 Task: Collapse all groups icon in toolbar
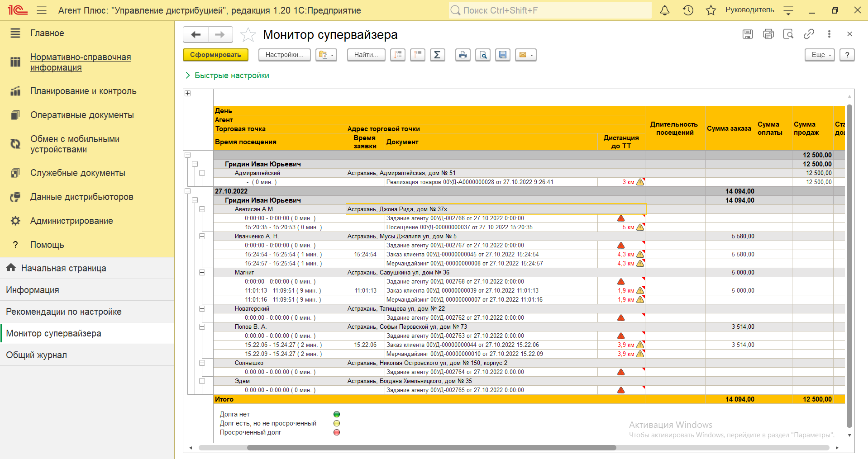(418, 55)
